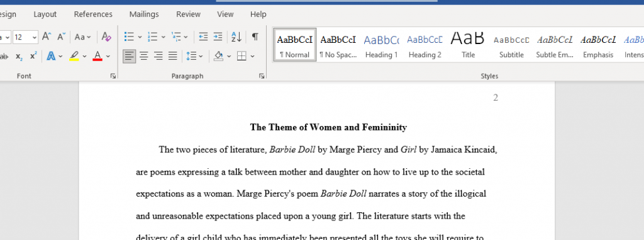Toggle subscript formatting
The image size is (644, 240).
click(x=19, y=57)
